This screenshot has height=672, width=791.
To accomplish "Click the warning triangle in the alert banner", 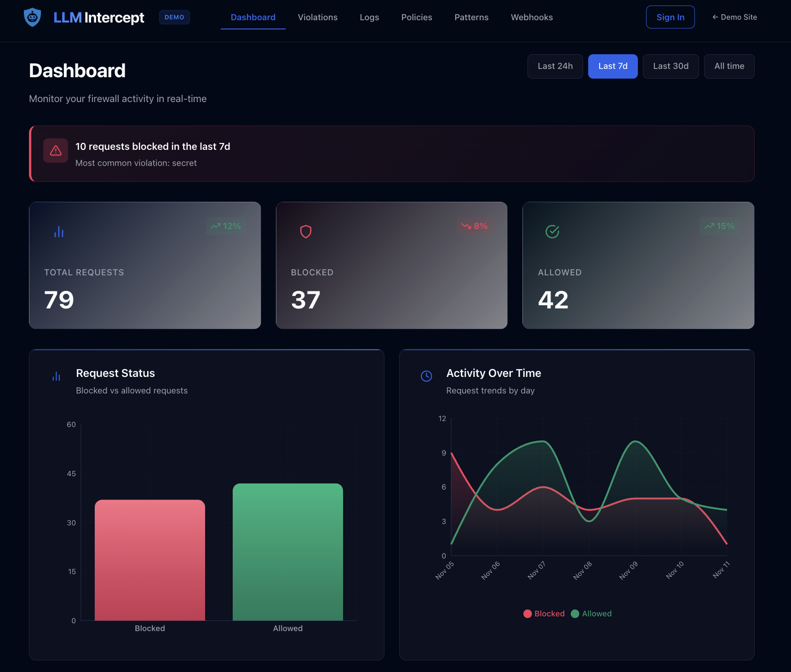I will [x=55, y=150].
